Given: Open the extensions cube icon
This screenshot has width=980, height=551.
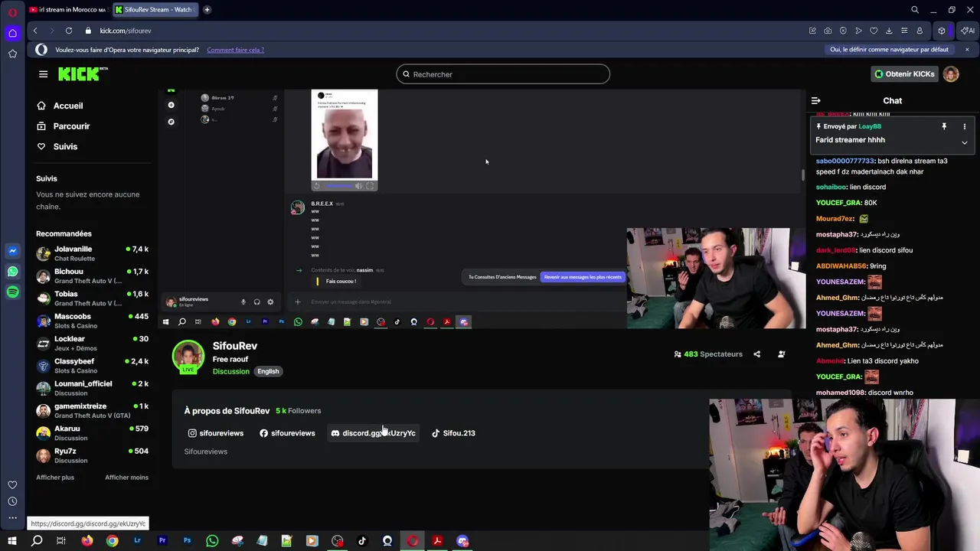Looking at the screenshot, I should pyautogui.click(x=942, y=31).
